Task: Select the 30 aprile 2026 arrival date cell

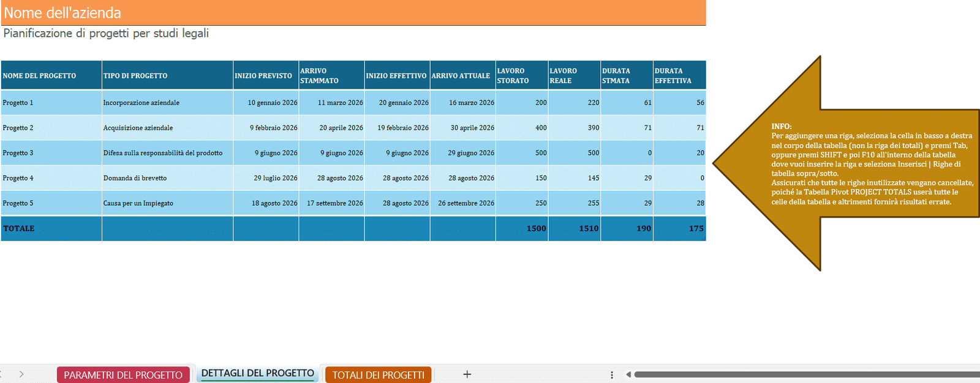Action: tap(462, 128)
